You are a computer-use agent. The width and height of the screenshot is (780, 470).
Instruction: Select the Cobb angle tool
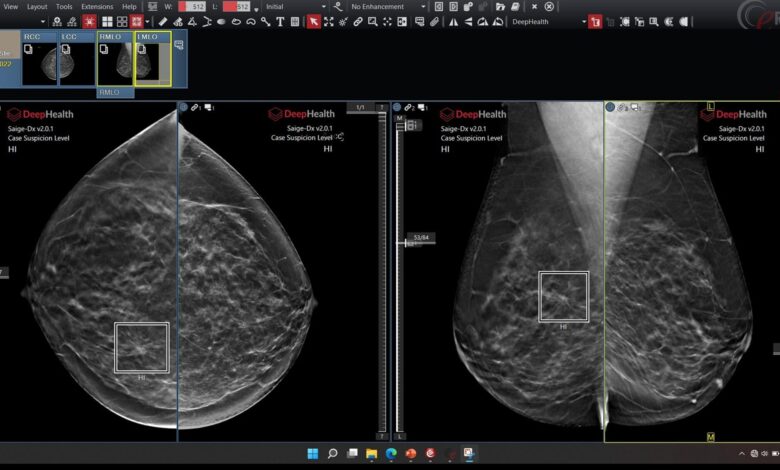click(x=207, y=21)
